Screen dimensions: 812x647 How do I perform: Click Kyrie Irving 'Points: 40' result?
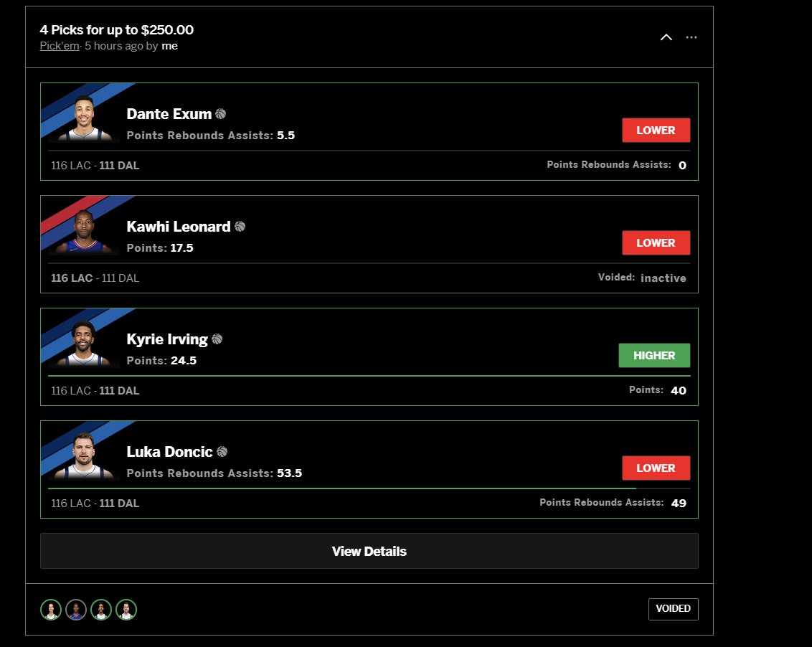pos(658,390)
